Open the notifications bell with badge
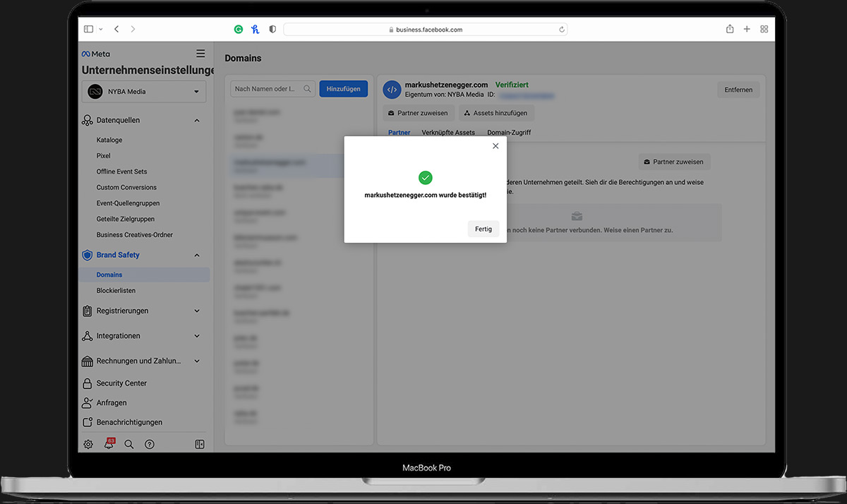The height and width of the screenshot is (504, 847). tap(109, 444)
